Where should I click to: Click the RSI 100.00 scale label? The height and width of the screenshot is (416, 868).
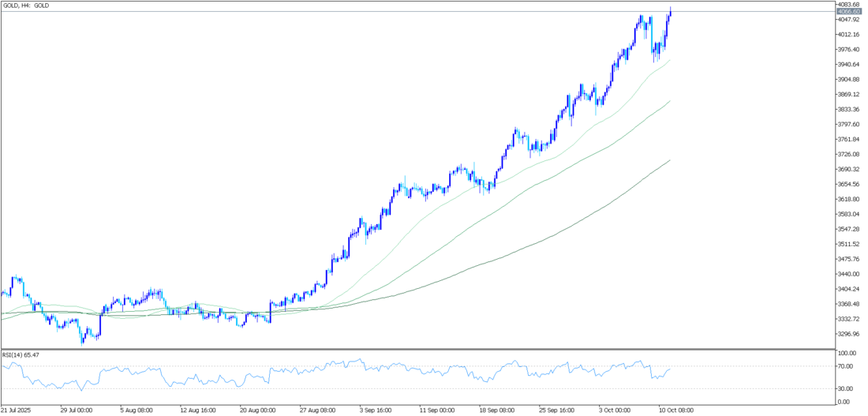click(847, 354)
